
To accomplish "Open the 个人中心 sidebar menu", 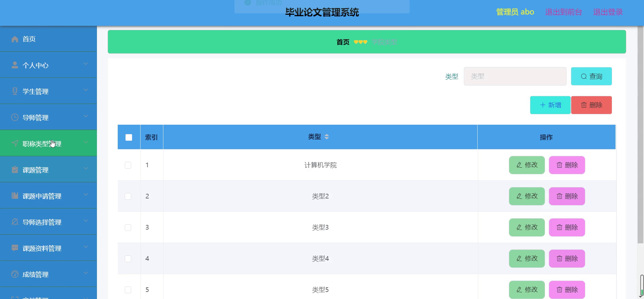I will tap(48, 65).
